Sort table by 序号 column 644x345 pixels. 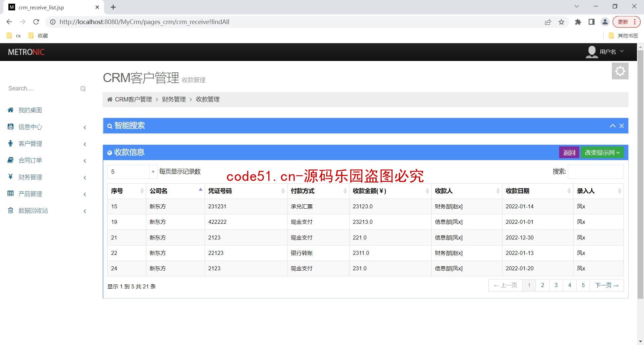point(126,191)
